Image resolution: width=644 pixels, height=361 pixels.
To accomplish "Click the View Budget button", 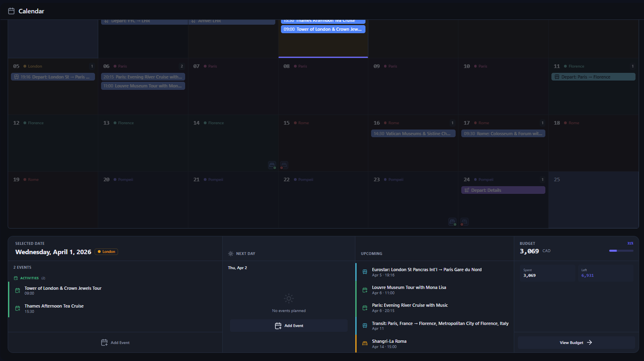I will pyautogui.click(x=576, y=342).
